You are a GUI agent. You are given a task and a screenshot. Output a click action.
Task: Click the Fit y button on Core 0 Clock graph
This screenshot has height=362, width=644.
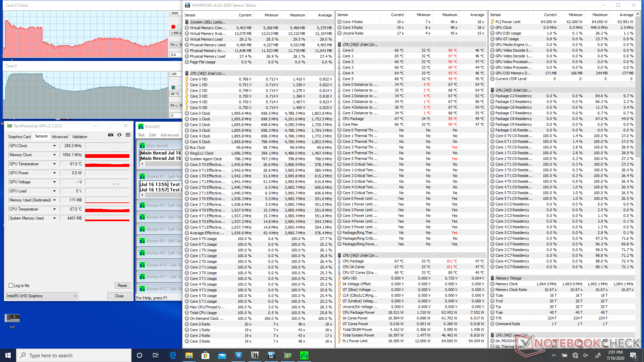click(174, 45)
